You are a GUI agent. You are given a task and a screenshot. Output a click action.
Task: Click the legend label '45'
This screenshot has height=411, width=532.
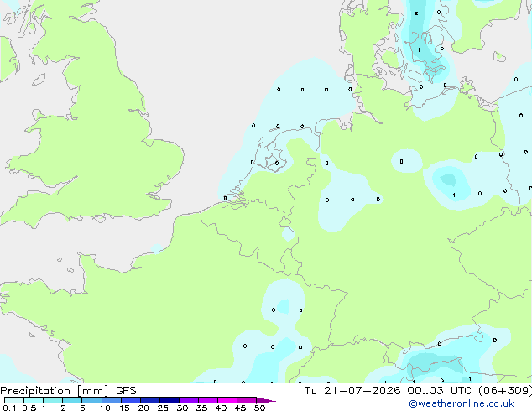point(240,408)
